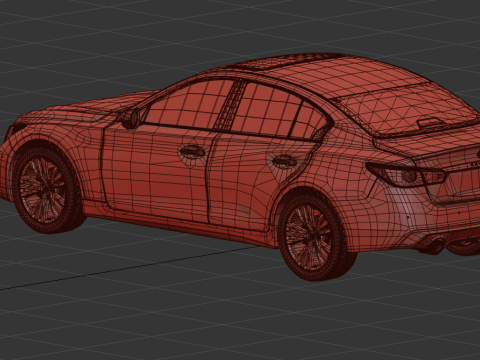The height and width of the screenshot is (360, 480).
Task: Click the side mirror on the car
Action: click(x=131, y=119)
